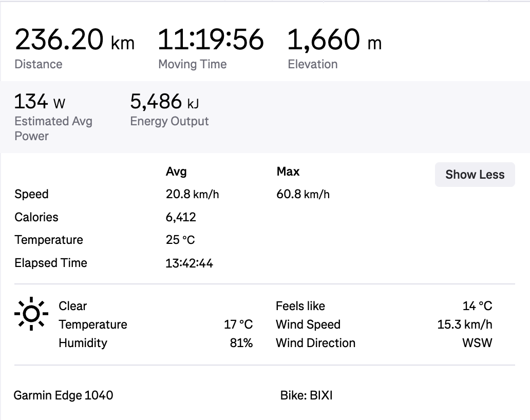
Task: Select the 236.20 km distance value
Action: (74, 41)
